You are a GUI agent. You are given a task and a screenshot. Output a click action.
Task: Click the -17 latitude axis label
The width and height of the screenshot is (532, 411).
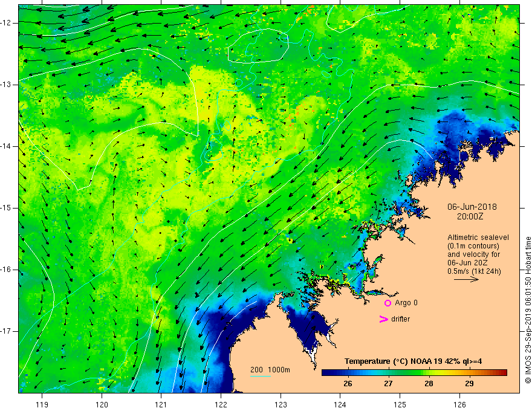7,331
